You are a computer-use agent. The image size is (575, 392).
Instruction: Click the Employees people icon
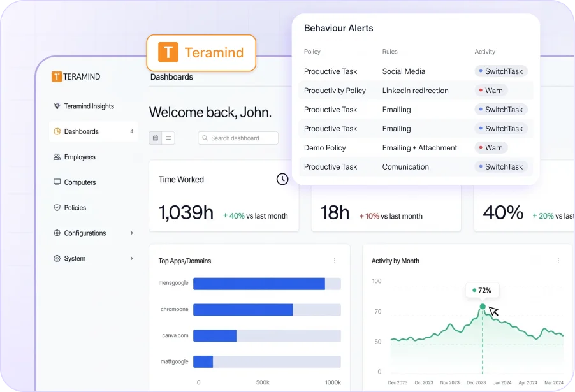tap(57, 157)
